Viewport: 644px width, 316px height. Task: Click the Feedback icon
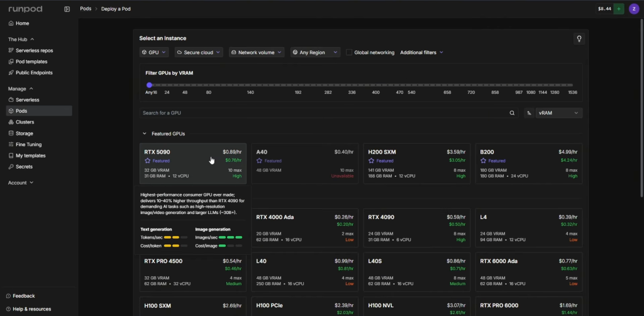[9, 296]
